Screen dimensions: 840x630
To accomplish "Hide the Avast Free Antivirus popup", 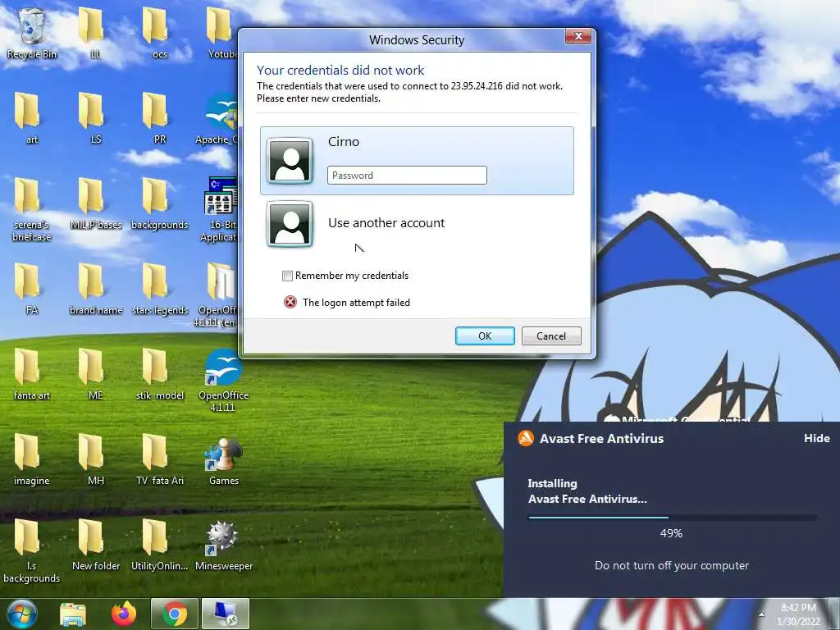I will (816, 438).
